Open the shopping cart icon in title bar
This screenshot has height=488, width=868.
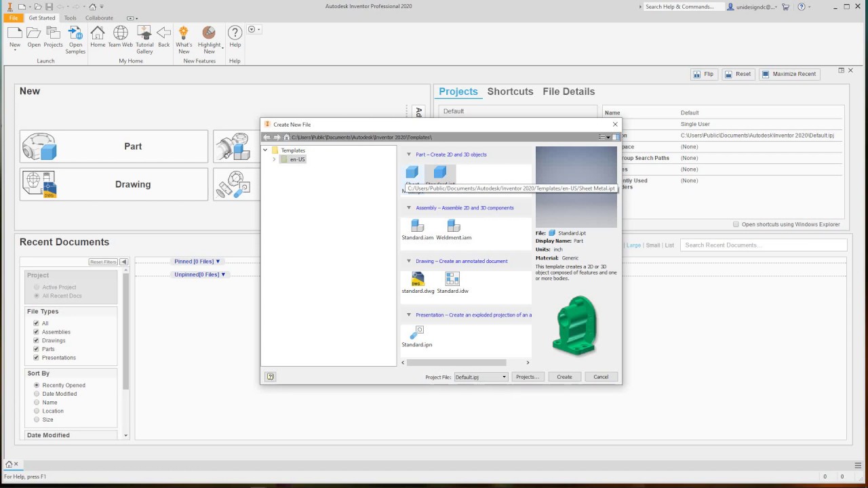(785, 7)
